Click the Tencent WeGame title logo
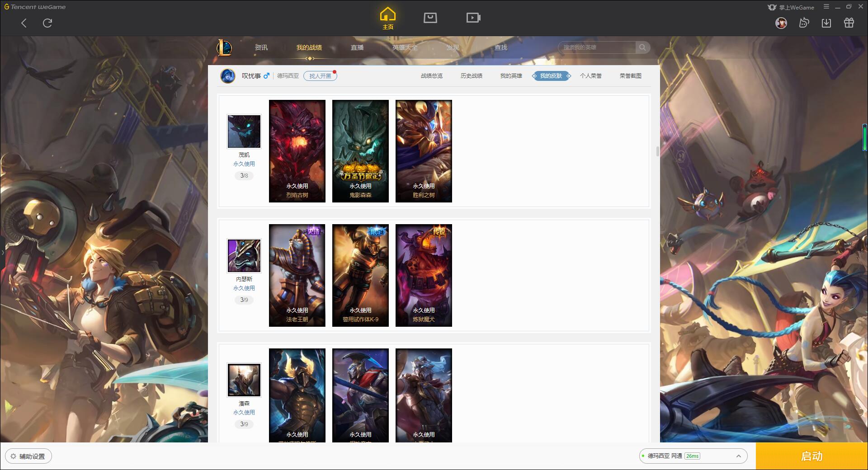868x470 pixels. [x=35, y=7]
